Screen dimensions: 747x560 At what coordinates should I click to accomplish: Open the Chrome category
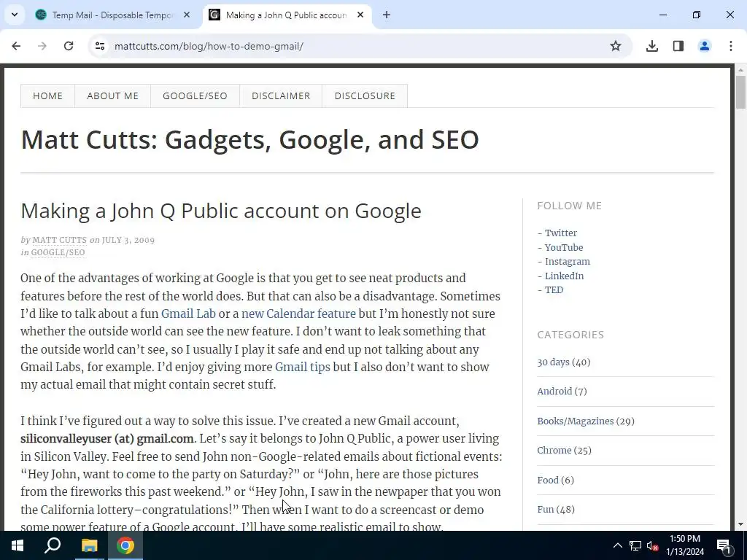coord(554,451)
